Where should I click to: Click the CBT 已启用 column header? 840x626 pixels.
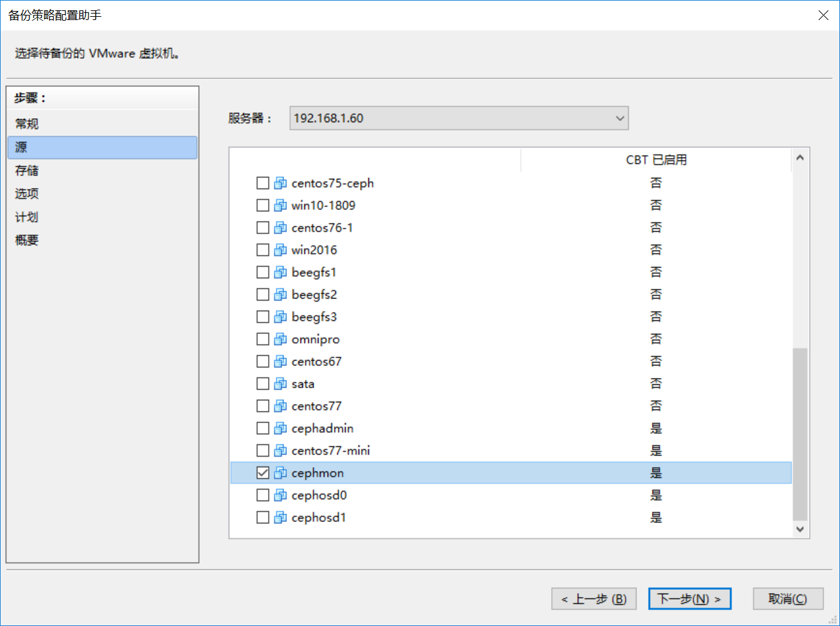(x=656, y=160)
